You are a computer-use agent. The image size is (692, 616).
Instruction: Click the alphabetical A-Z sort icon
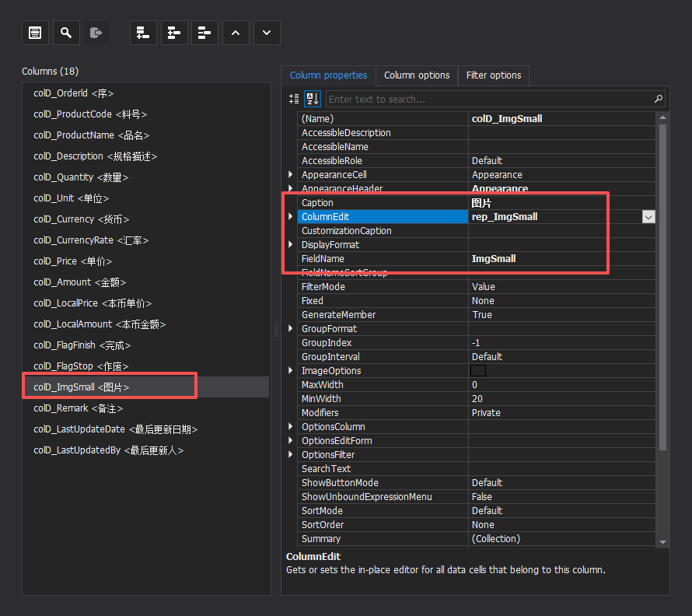pyautogui.click(x=311, y=99)
